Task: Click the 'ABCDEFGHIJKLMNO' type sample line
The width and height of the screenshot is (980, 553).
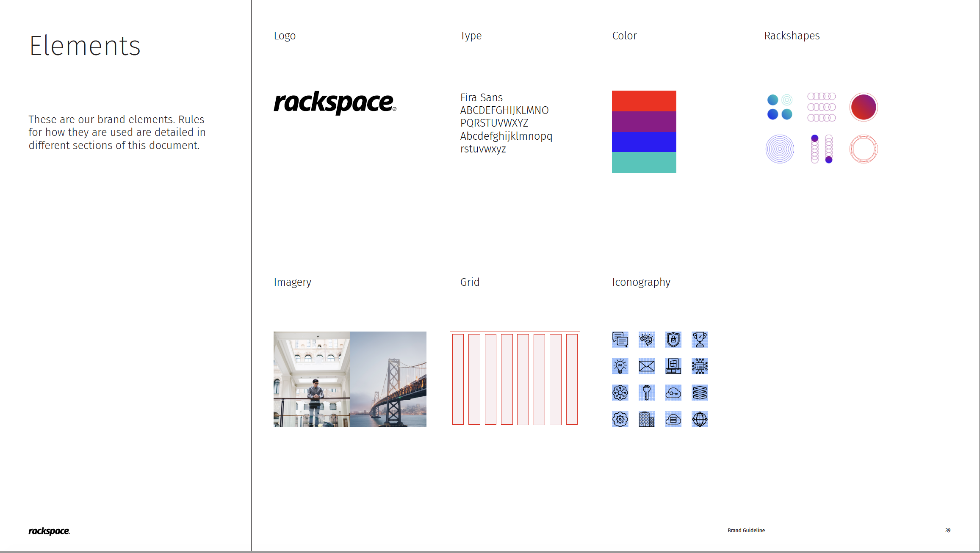Action: [504, 111]
